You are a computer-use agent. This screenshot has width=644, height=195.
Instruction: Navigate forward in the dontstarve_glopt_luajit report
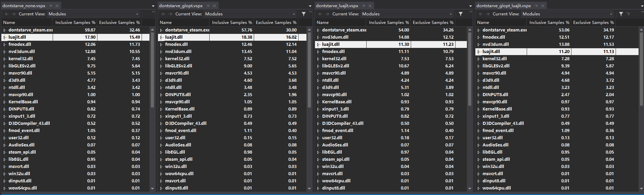488,14
